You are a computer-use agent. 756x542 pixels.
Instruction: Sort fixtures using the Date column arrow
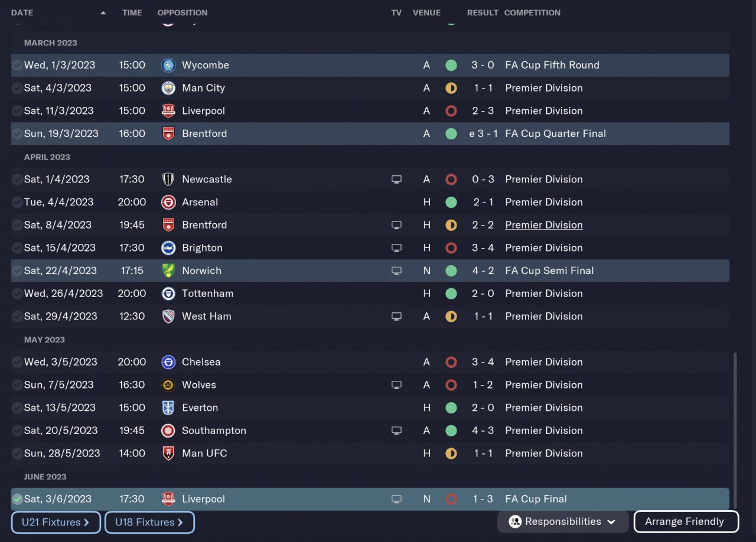pos(103,12)
